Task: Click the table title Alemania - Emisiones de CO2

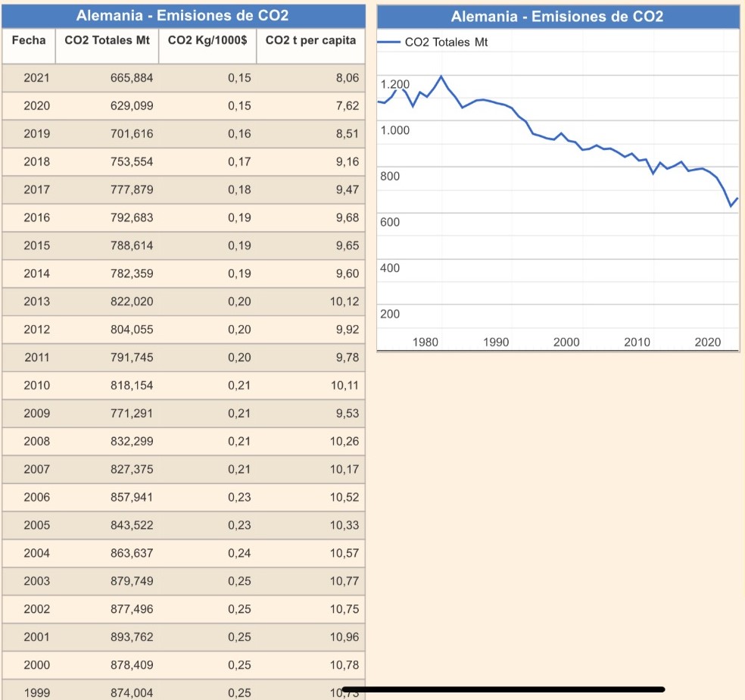Action: [x=182, y=16]
